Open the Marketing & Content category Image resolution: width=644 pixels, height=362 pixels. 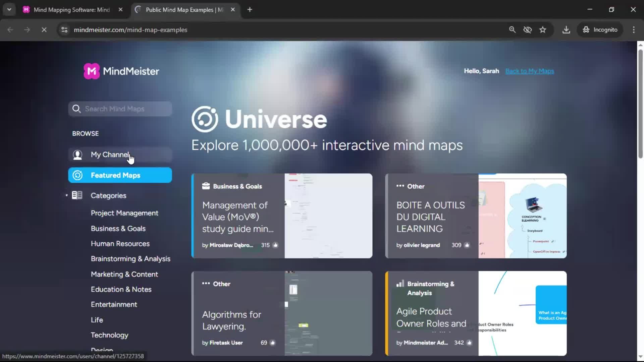click(124, 274)
